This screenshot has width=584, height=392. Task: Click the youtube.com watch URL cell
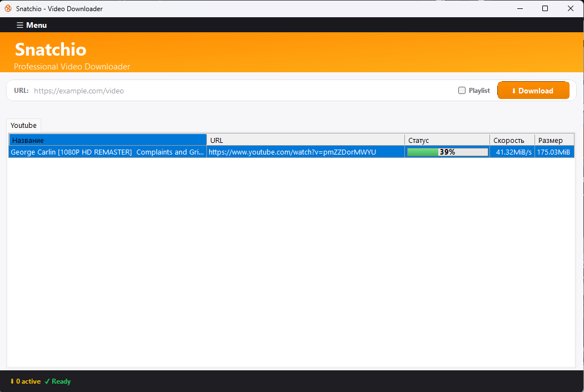tap(293, 152)
